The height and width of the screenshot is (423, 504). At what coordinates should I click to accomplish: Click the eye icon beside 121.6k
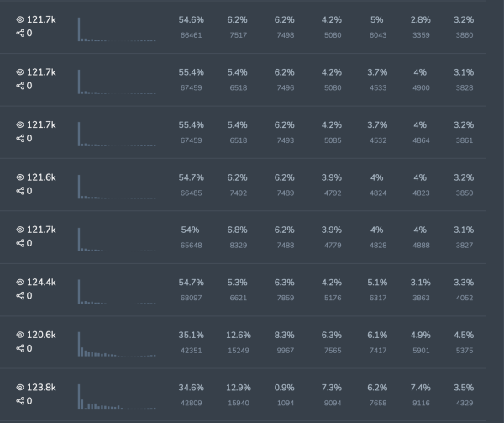coord(21,177)
